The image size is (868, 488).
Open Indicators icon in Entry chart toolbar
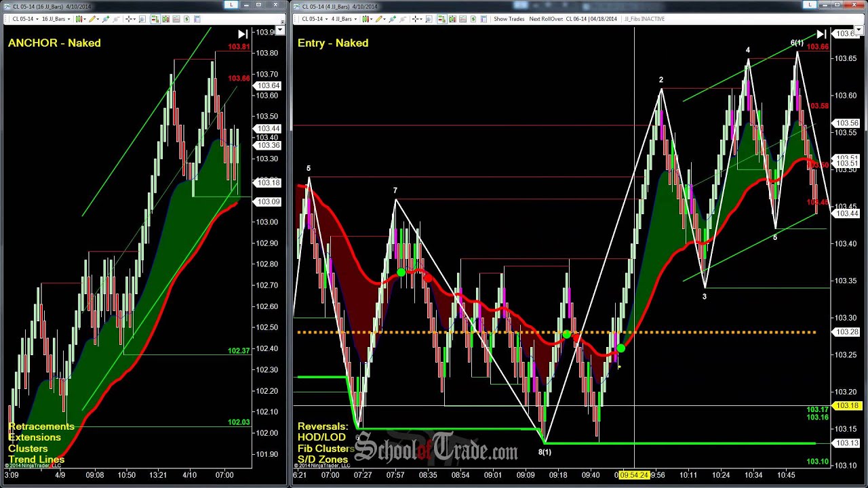pos(462,19)
